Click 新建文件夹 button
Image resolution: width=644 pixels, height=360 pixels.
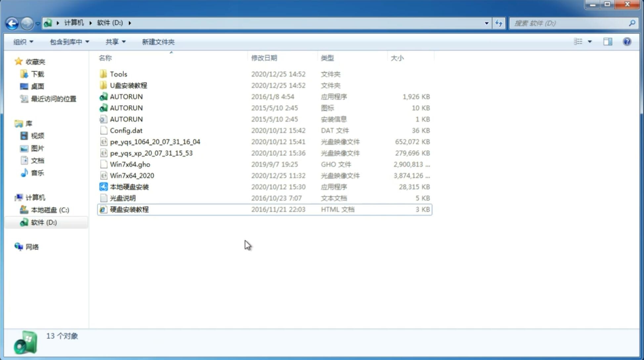point(158,41)
